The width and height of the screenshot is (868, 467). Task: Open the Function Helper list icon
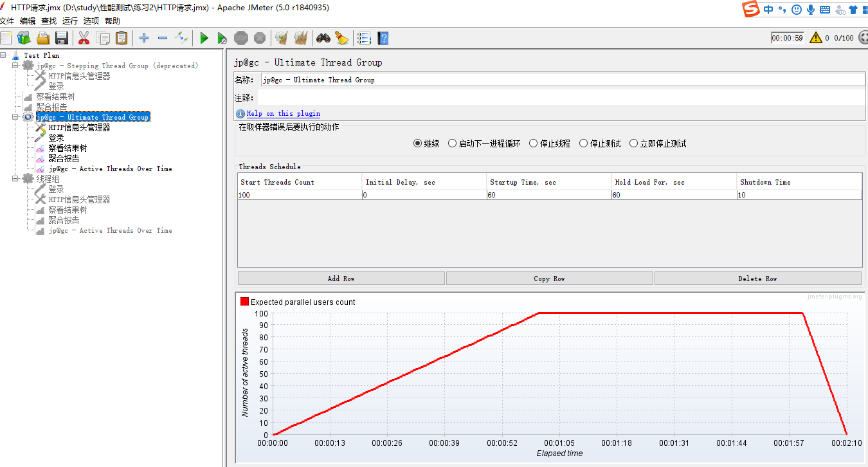pyautogui.click(x=364, y=38)
